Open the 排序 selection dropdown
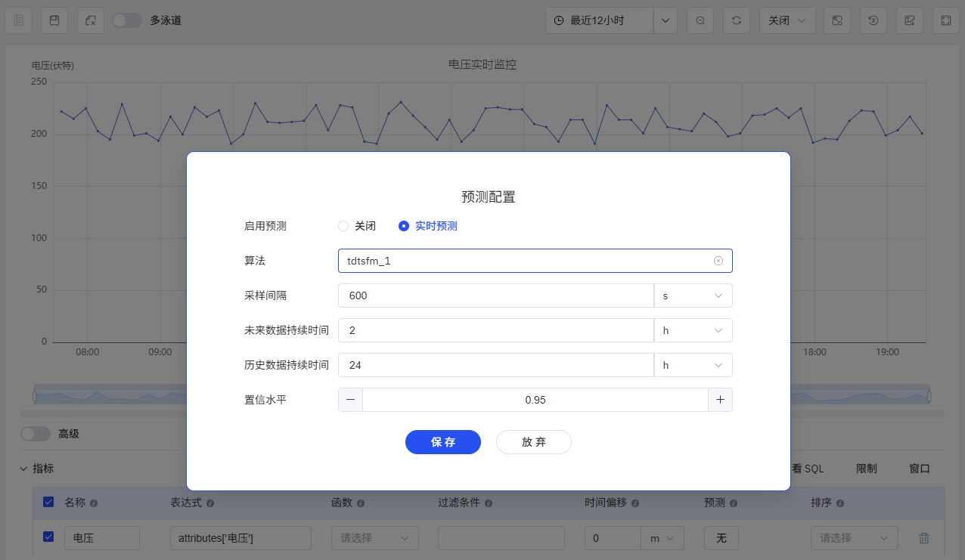The image size is (965, 560). click(x=854, y=538)
